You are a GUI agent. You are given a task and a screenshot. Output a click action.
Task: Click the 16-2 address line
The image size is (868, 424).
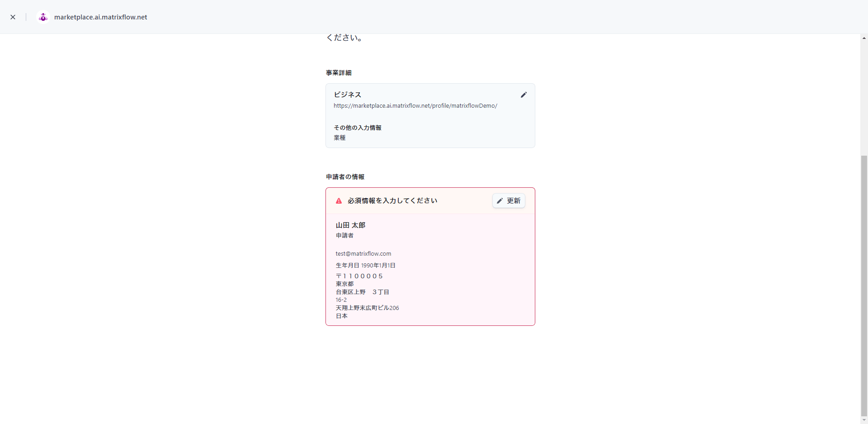(x=341, y=300)
